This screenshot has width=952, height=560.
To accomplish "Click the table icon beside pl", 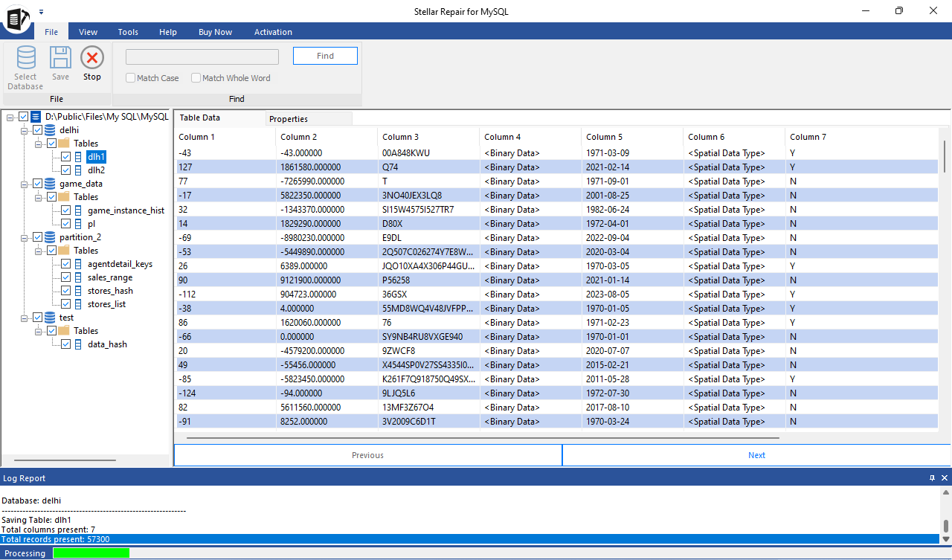I will [x=78, y=224].
